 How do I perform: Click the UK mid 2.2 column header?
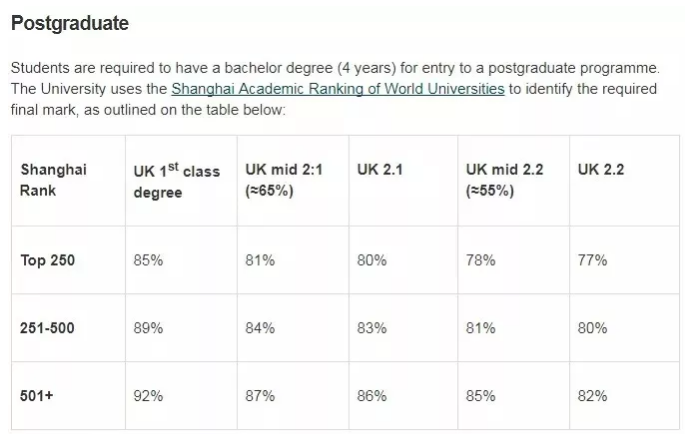504,179
